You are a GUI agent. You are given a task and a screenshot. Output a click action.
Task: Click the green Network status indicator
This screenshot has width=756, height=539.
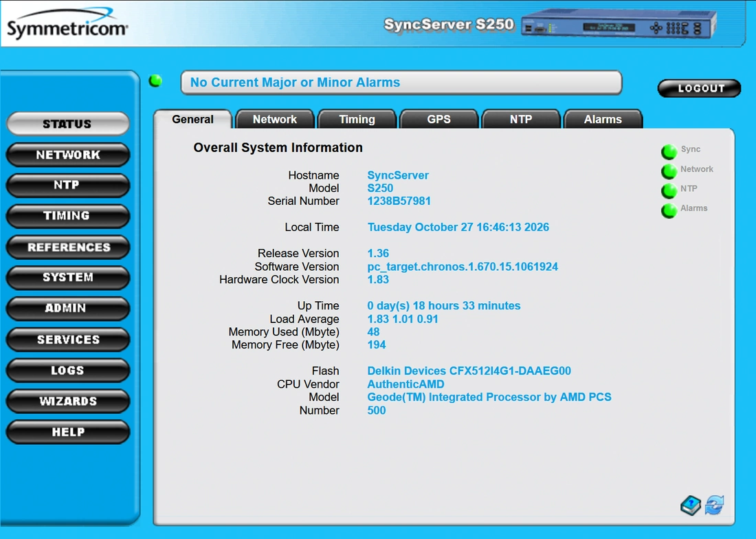pyautogui.click(x=669, y=171)
